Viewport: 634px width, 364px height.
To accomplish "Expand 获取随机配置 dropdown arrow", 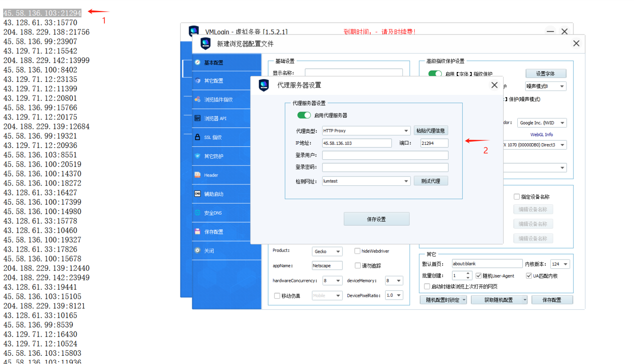I will pos(524,300).
